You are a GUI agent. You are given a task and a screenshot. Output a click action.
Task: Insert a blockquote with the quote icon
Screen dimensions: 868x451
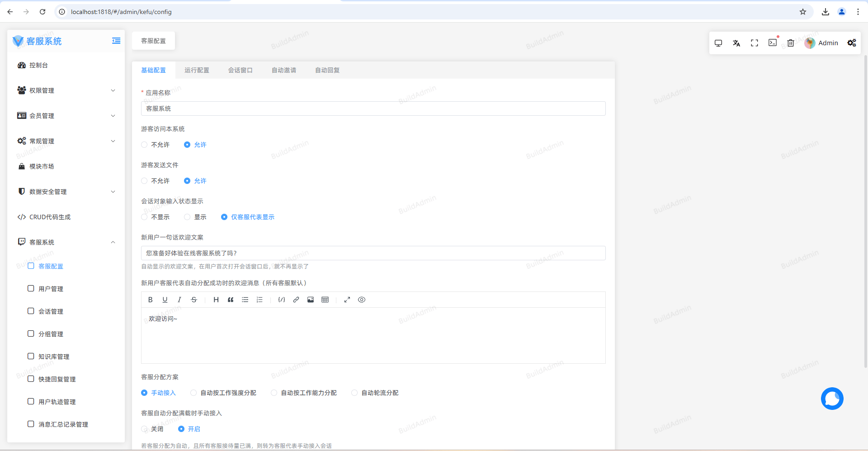(x=231, y=300)
